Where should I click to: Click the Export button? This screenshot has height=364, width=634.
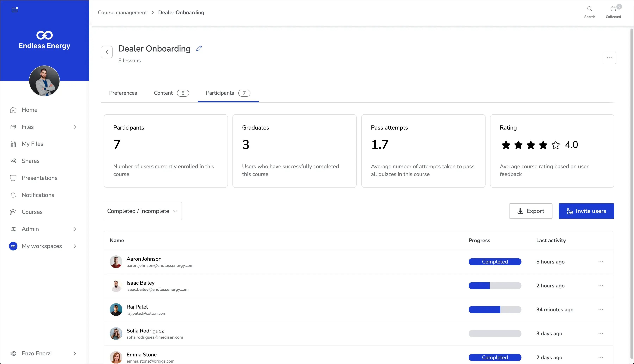(x=530, y=211)
